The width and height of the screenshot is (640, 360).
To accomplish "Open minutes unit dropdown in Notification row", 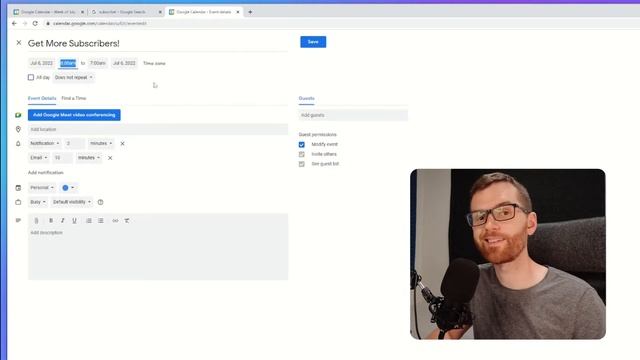I will (x=101, y=144).
